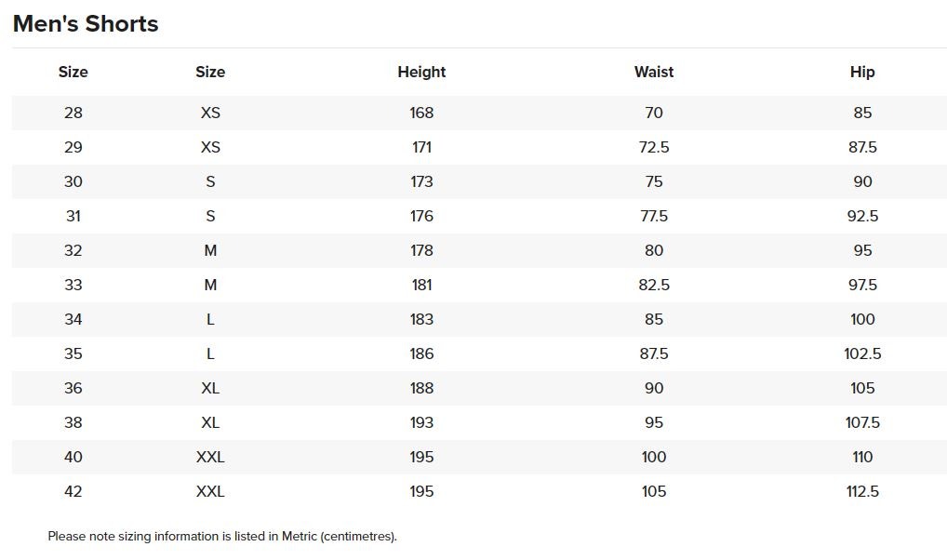Select waist value 90 in size 36 row
The image size is (947, 560).
point(654,389)
